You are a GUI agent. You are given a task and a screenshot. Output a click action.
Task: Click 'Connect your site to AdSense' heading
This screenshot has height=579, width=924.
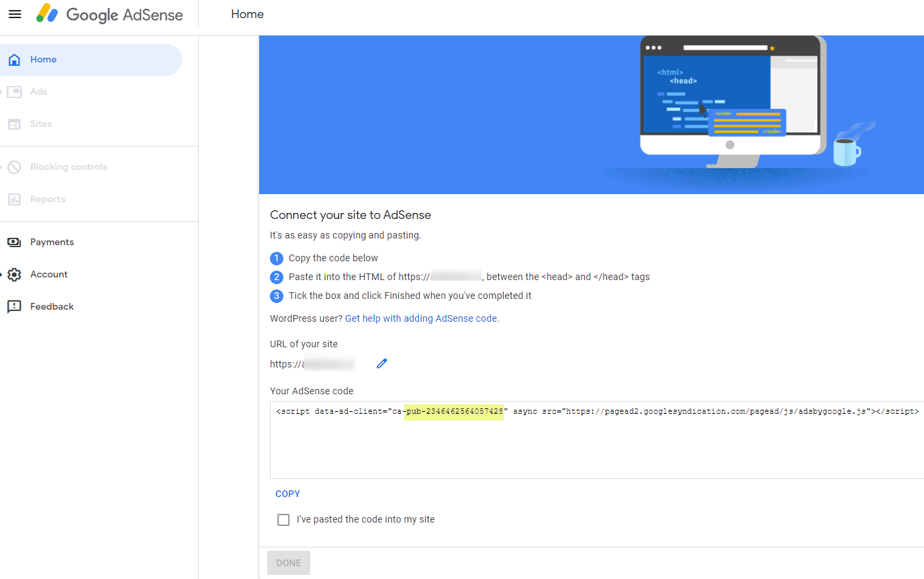point(351,215)
